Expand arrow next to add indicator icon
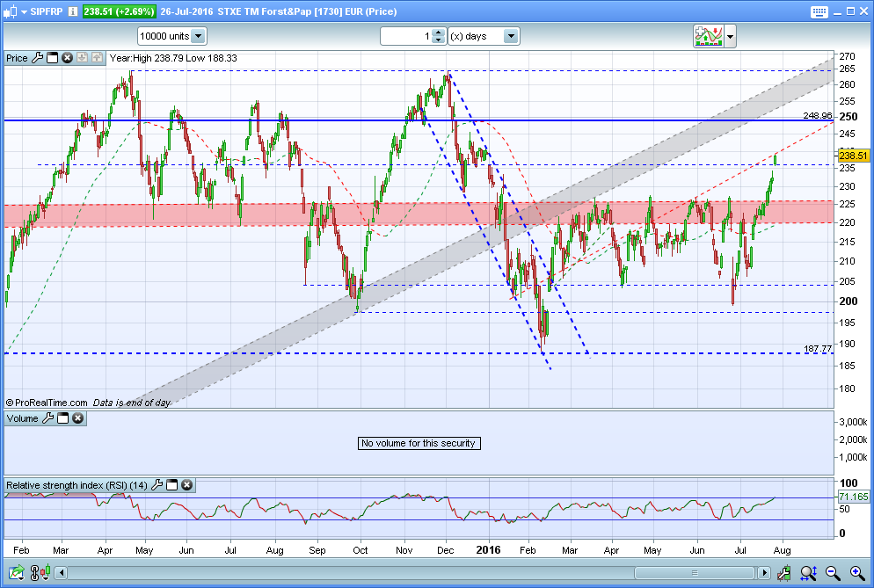874x588 pixels. (x=730, y=37)
